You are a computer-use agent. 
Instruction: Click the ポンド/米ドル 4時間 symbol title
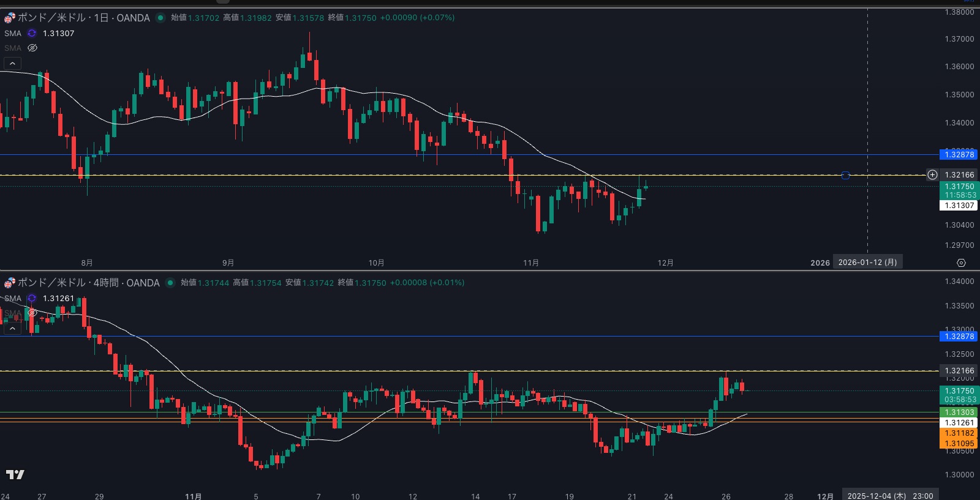click(x=88, y=283)
